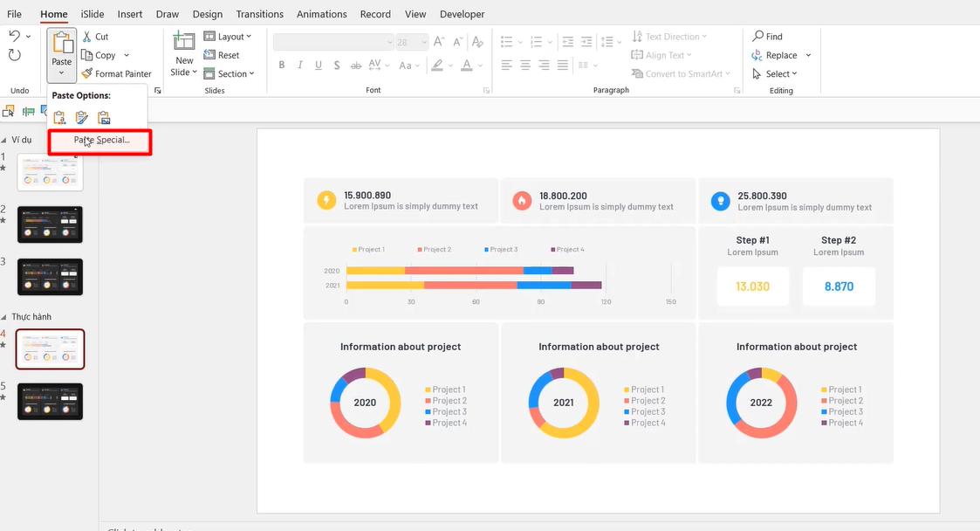Click the Cut scissors icon
Screen dimensions: 980x531
87,36
